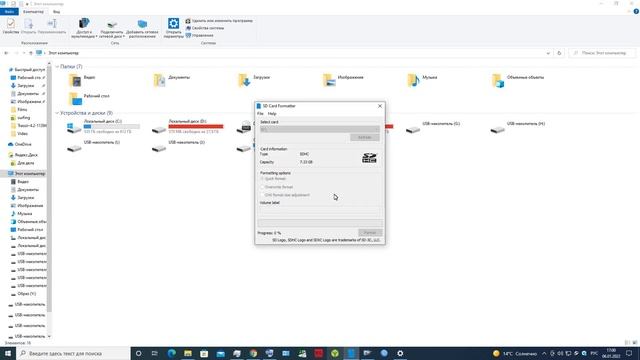Screen dimensions: 640x360
Task: Open Chrome from the taskbar
Action: [253, 353]
